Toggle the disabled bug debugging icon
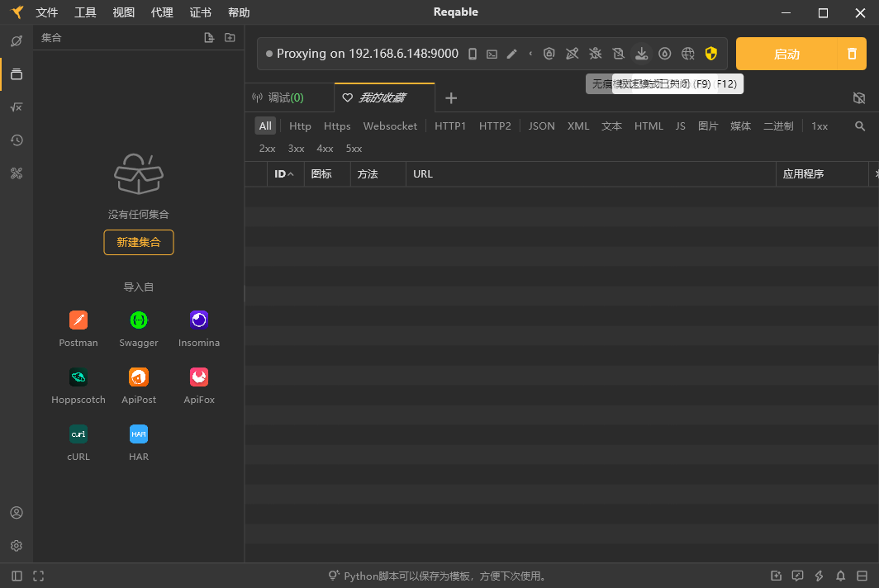879x588 pixels. click(595, 53)
